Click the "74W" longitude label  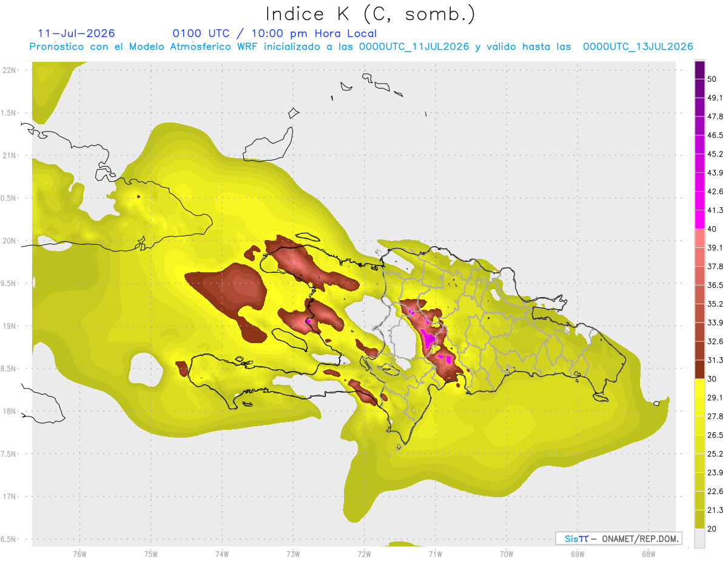(222, 554)
